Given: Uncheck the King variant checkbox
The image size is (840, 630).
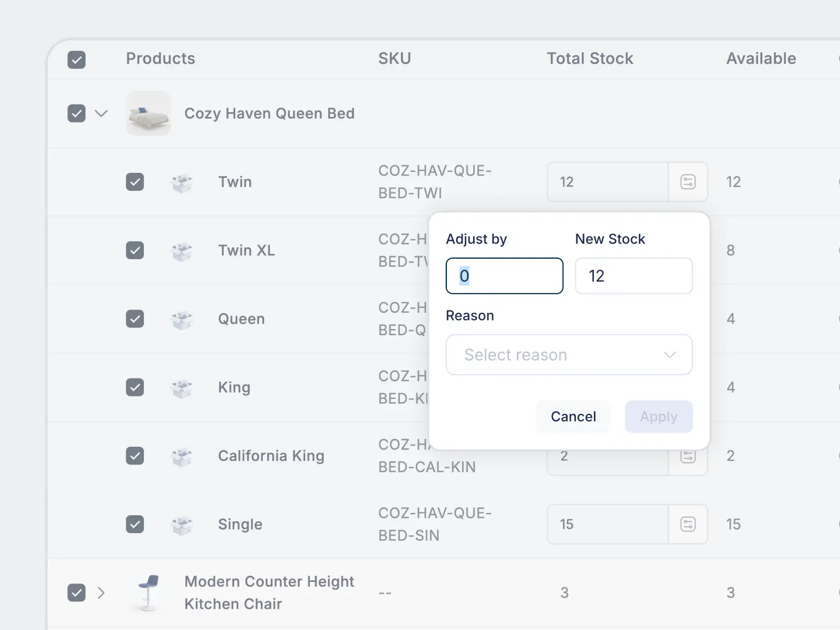Looking at the screenshot, I should coord(135,387).
